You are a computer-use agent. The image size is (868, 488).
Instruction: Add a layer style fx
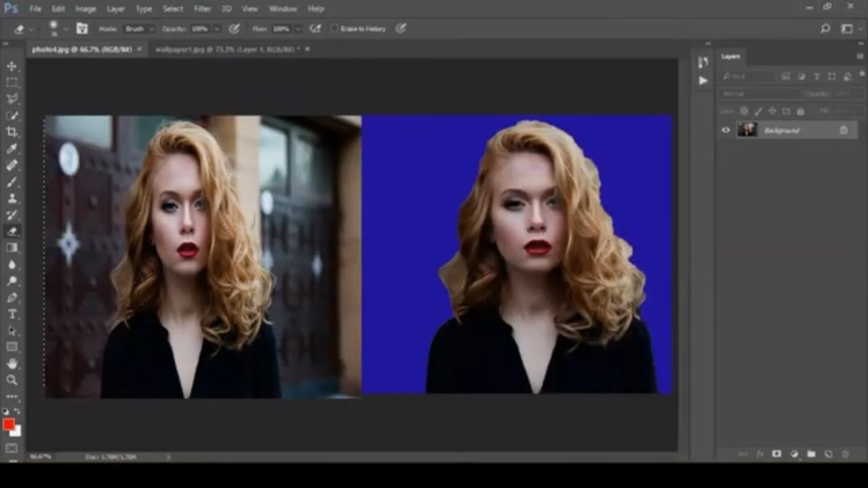759,454
